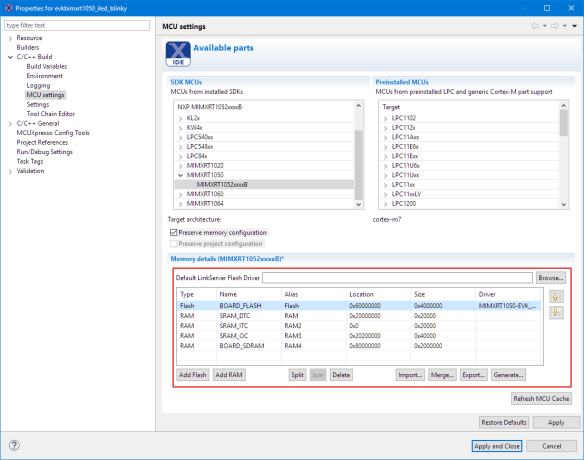
Task: Focus the type filter text field
Action: click(x=77, y=25)
